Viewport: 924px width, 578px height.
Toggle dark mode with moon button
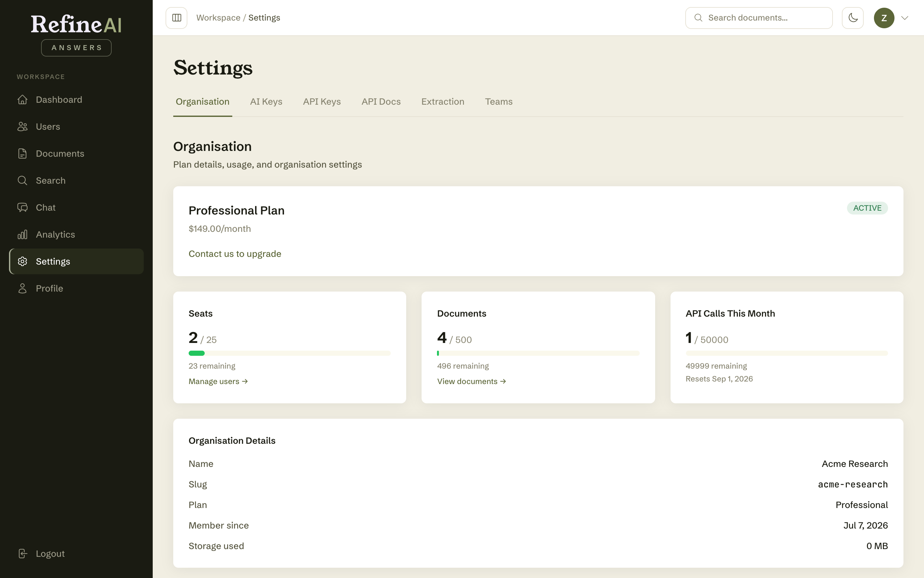click(x=852, y=18)
